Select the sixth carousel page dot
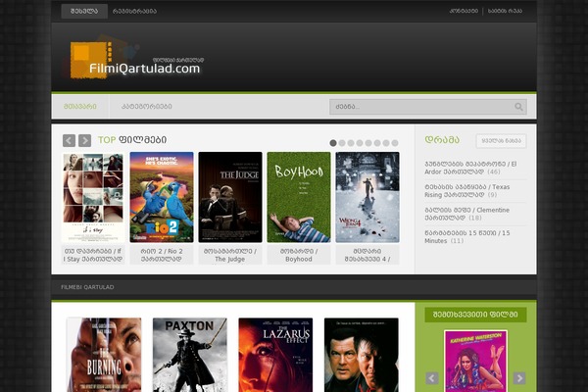Viewport: 588px width, 392px height. coord(377,143)
